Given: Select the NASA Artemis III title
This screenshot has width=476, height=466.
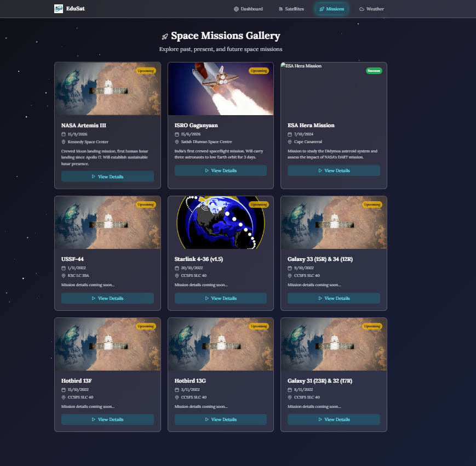Looking at the screenshot, I should click(83, 126).
